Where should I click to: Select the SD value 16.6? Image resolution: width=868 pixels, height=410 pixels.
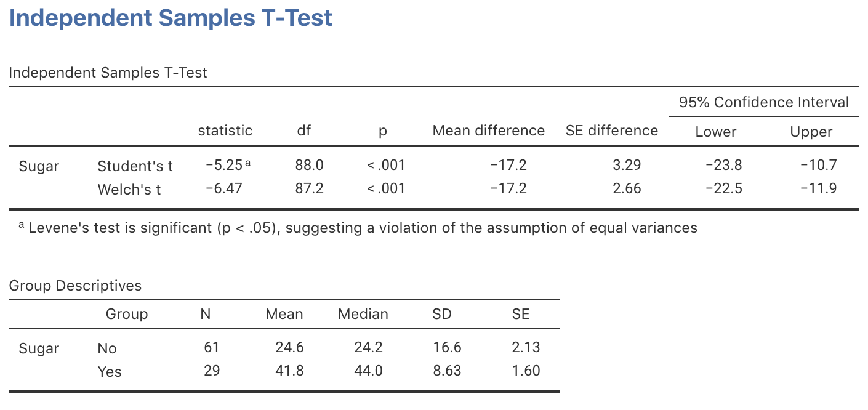click(446, 347)
